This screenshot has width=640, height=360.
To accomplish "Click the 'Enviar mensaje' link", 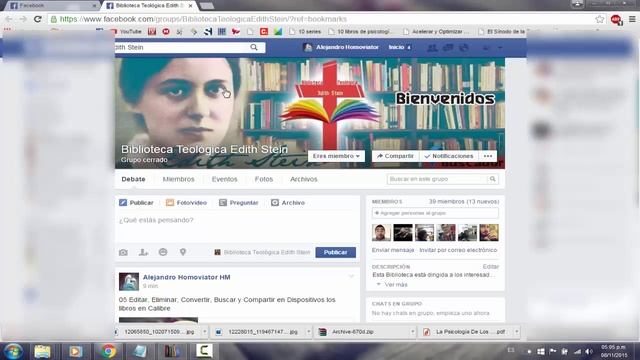I will coord(393,250).
